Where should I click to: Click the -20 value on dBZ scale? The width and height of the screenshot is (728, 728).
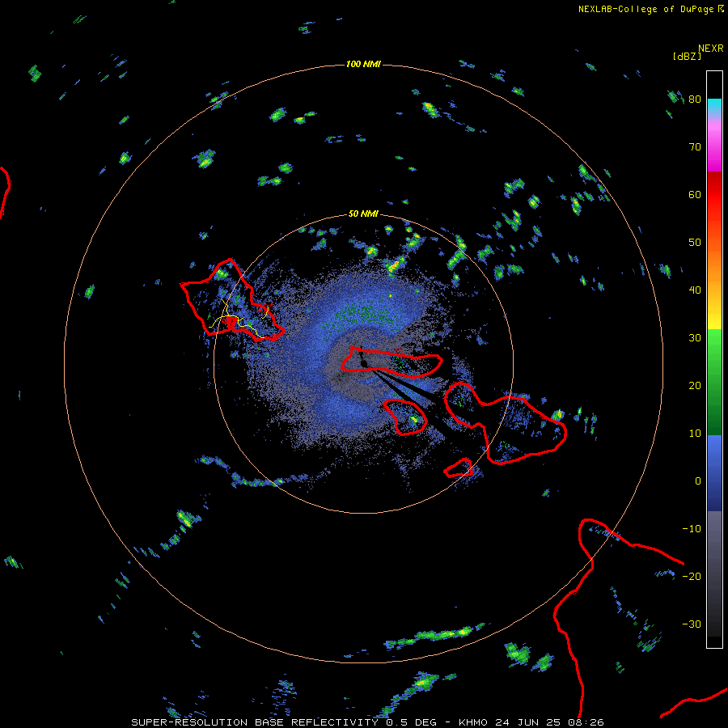click(692, 576)
